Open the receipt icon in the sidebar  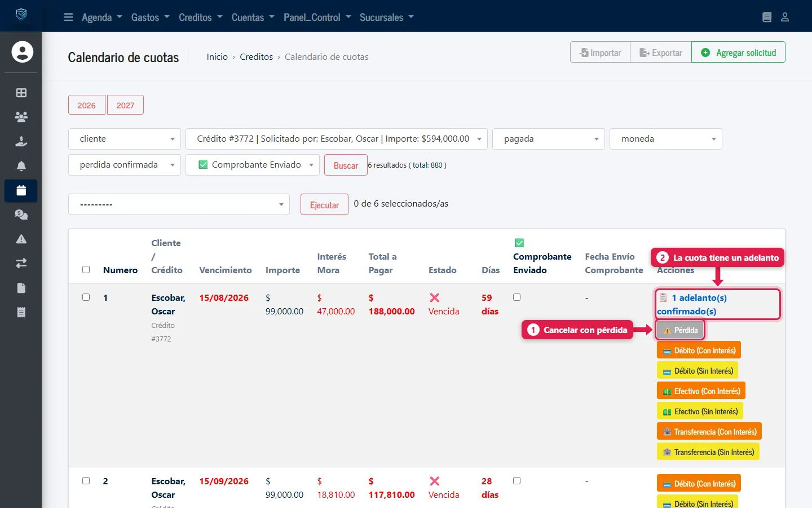(x=21, y=312)
